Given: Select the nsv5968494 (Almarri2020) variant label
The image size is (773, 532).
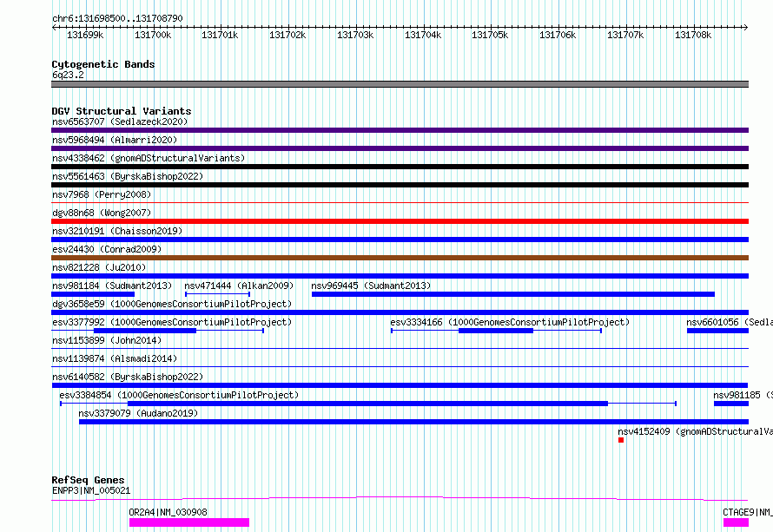Looking at the screenshot, I should coord(115,140).
